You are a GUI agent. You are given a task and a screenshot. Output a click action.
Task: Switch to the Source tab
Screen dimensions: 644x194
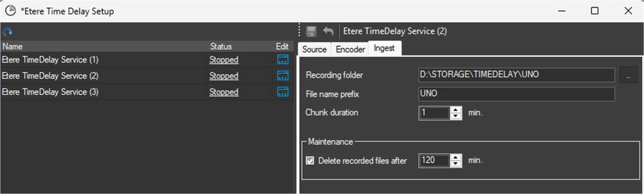click(314, 49)
